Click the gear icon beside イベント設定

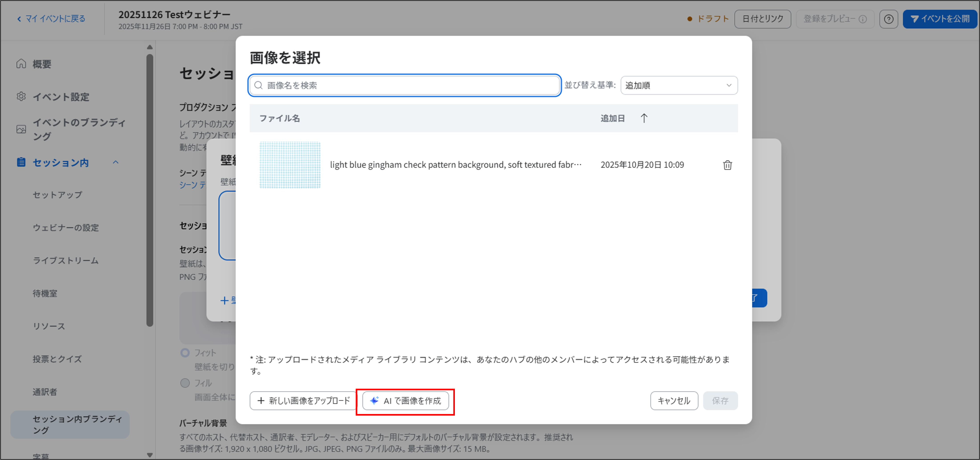pos(21,97)
